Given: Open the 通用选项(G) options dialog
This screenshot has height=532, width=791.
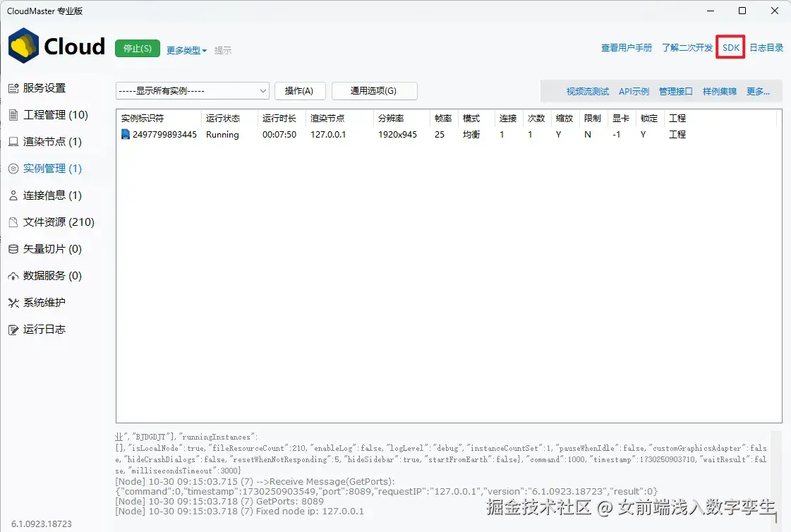Looking at the screenshot, I should (374, 91).
